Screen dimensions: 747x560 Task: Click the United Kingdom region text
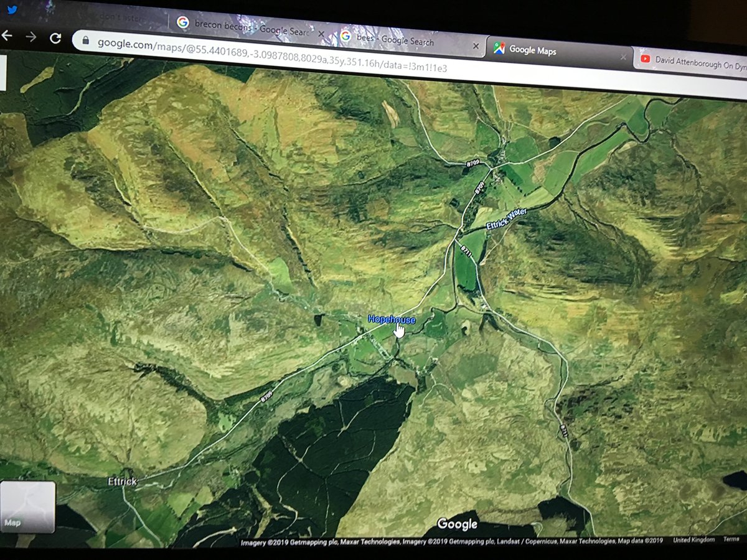694,540
